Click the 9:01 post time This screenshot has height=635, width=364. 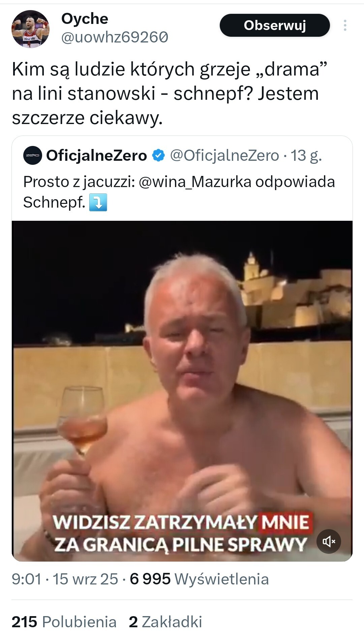pyautogui.click(x=26, y=579)
